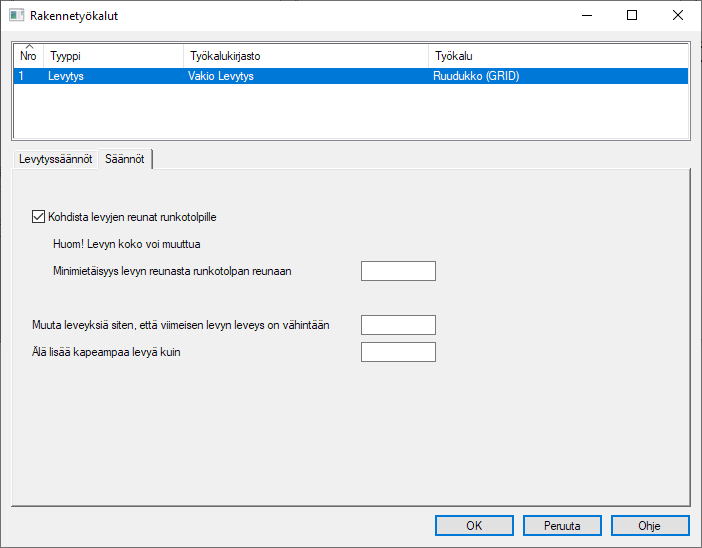The width and height of the screenshot is (702, 548).
Task: Click the Minimietäisyys levyn reunasta input field
Action: (398, 271)
